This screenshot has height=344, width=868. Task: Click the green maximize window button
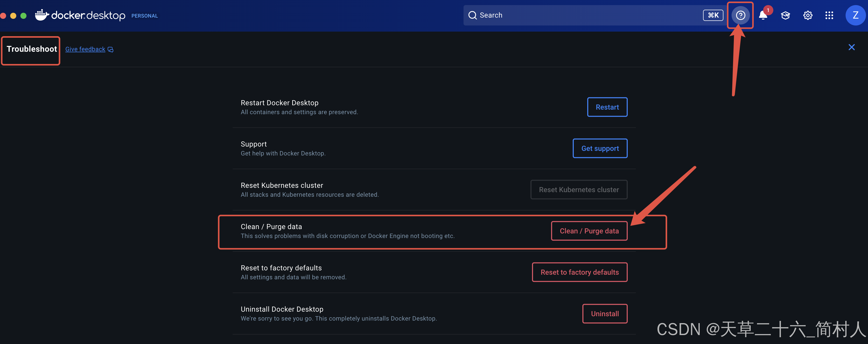pyautogui.click(x=23, y=16)
